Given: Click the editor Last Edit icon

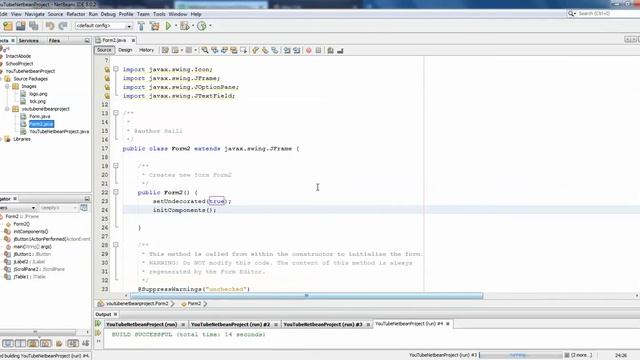Looking at the screenshot, I should (x=165, y=50).
